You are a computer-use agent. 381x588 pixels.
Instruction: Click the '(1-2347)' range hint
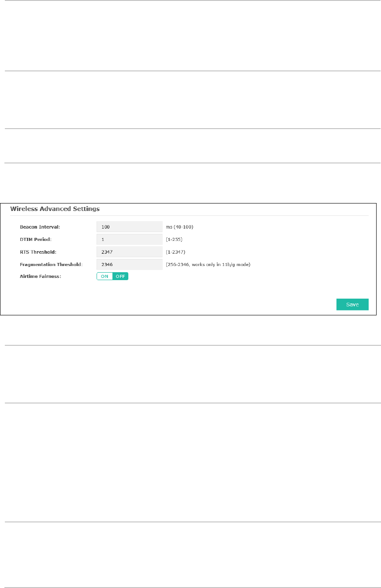click(175, 252)
